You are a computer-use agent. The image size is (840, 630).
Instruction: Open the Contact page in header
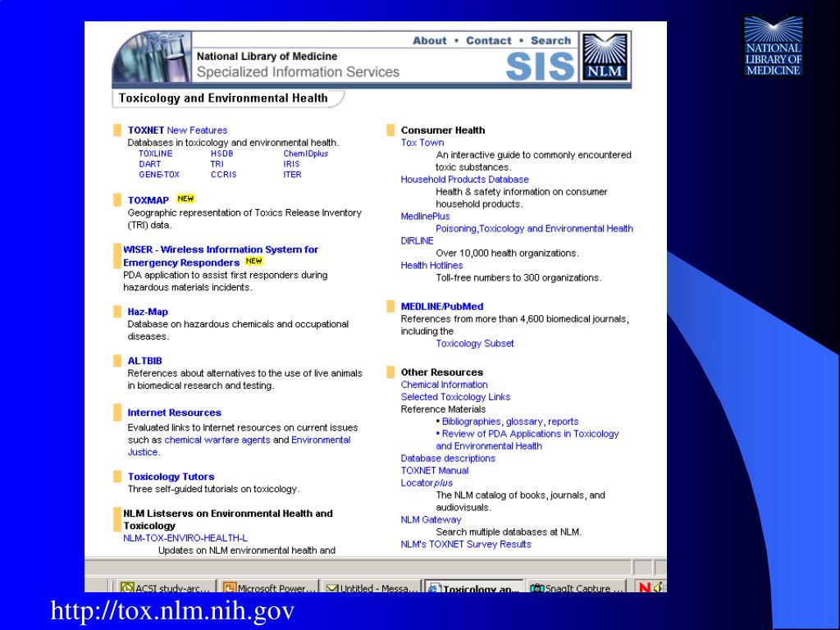tap(489, 41)
